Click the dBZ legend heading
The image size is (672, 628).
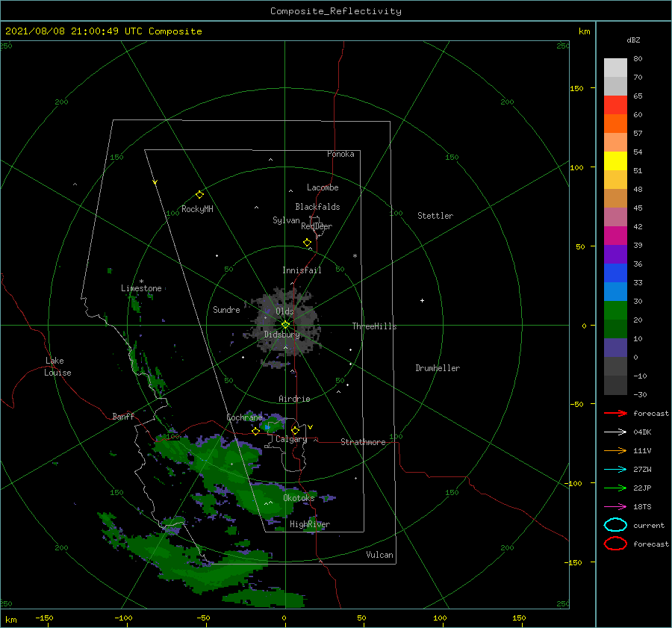tap(633, 40)
